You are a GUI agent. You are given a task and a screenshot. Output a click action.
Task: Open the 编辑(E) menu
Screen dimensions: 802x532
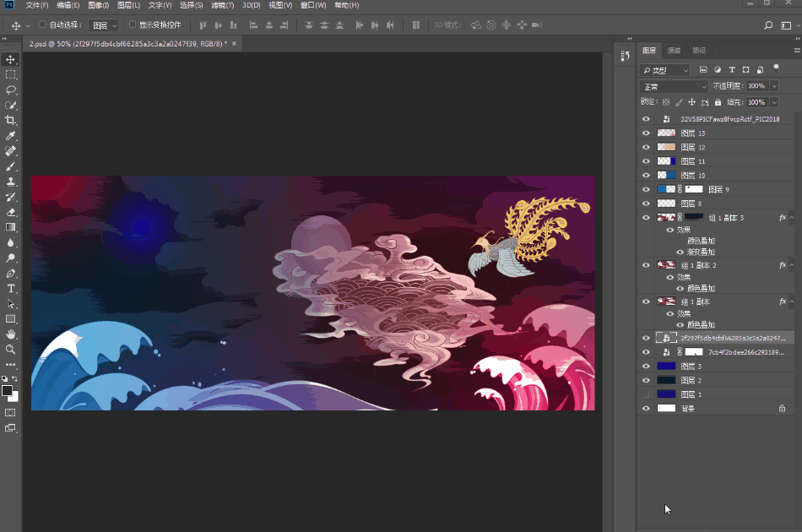tap(68, 5)
